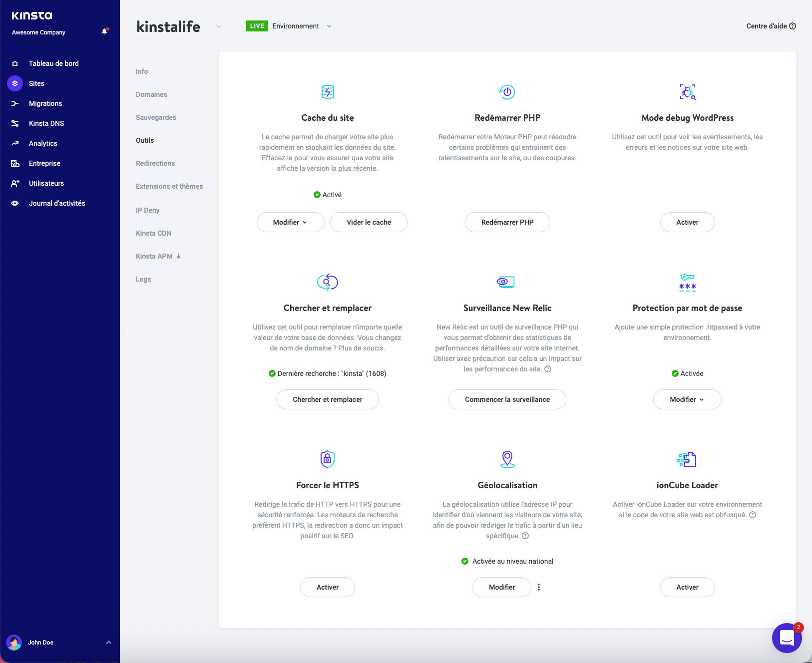Open the Entreprise panel icon
Screen dimensions: 812x663
coord(15,163)
